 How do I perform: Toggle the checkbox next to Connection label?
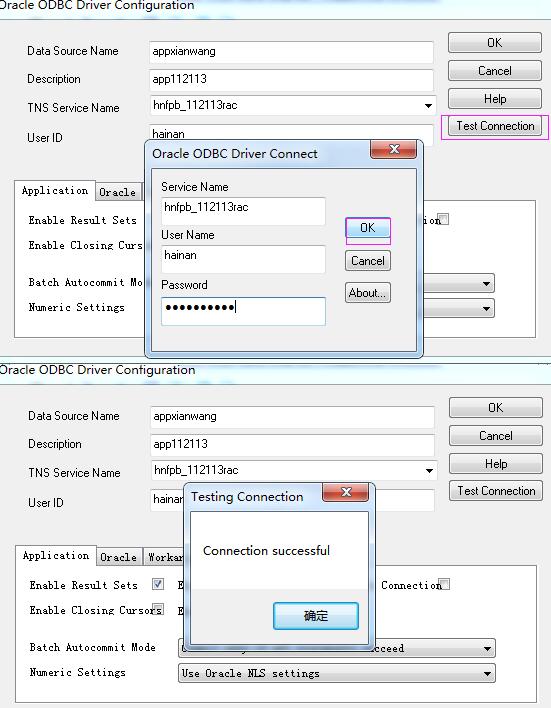(x=444, y=584)
